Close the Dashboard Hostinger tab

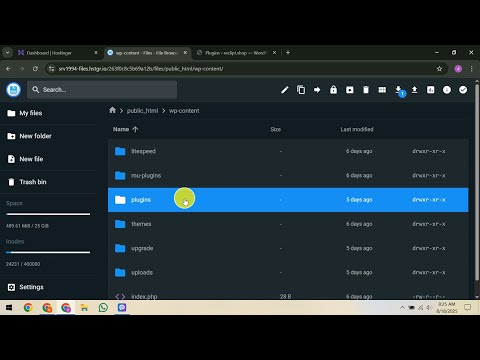tap(96, 53)
